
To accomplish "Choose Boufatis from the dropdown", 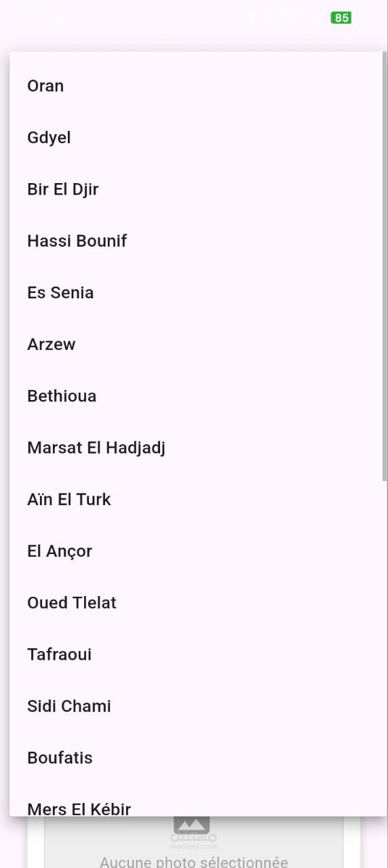I will (197, 757).
